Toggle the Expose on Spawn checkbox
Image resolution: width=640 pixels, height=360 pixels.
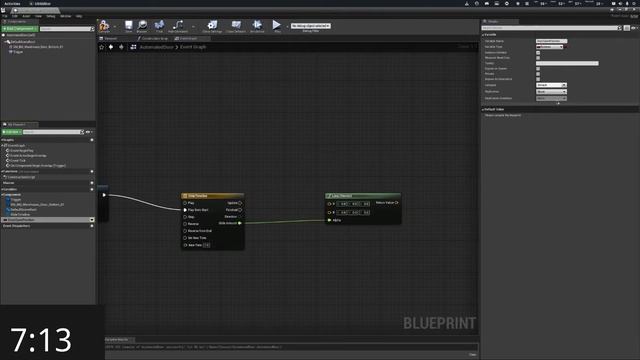pyautogui.click(x=538, y=69)
